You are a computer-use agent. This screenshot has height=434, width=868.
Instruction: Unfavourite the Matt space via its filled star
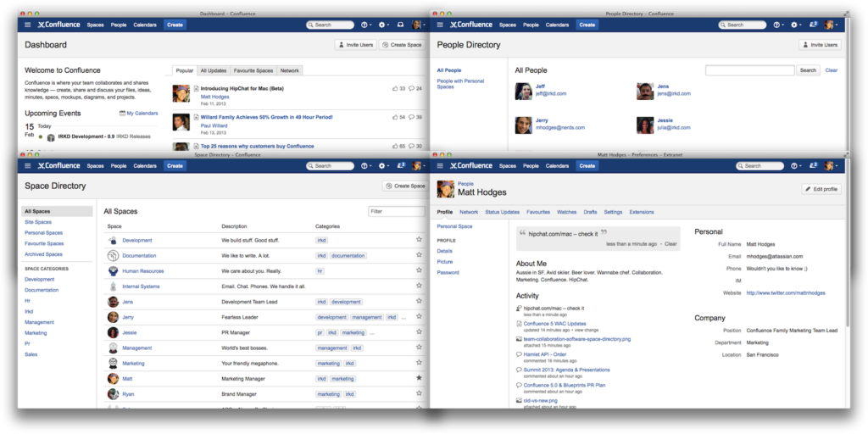click(419, 378)
